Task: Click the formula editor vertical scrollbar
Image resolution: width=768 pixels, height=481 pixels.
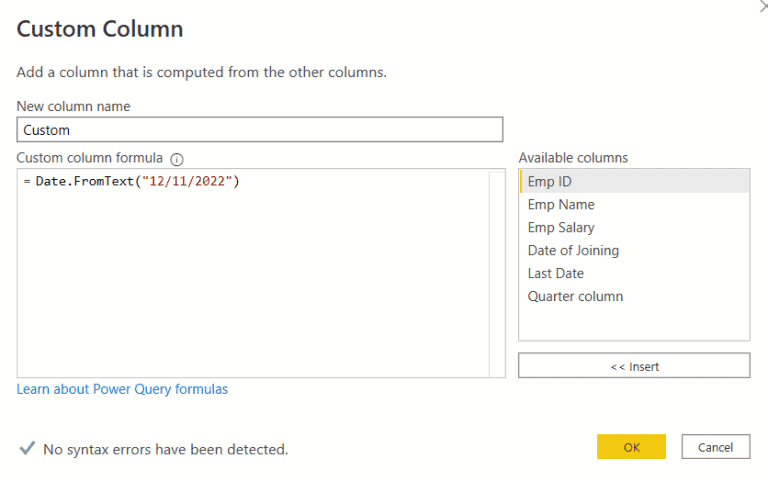Action: pyautogui.click(x=497, y=273)
